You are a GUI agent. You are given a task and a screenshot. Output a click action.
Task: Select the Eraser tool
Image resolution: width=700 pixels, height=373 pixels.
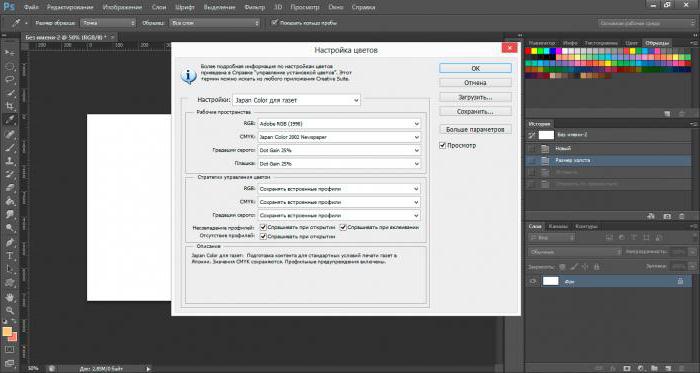coord(10,187)
